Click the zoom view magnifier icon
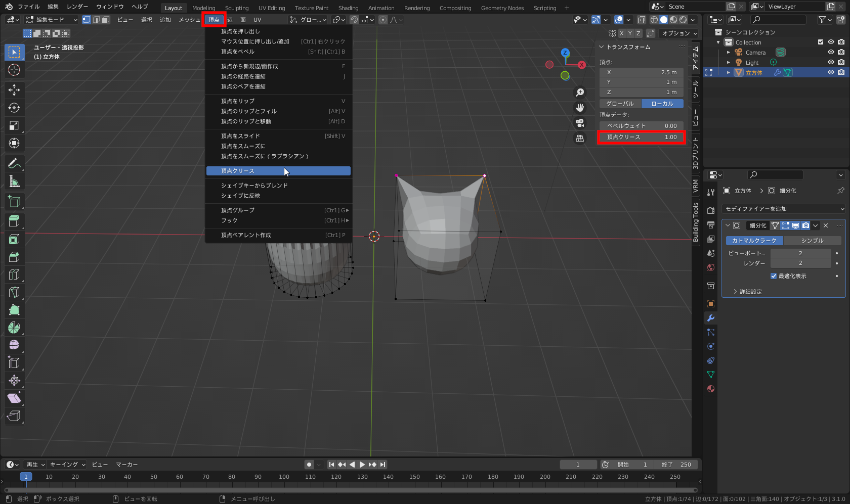The width and height of the screenshot is (850, 504). pos(580,93)
